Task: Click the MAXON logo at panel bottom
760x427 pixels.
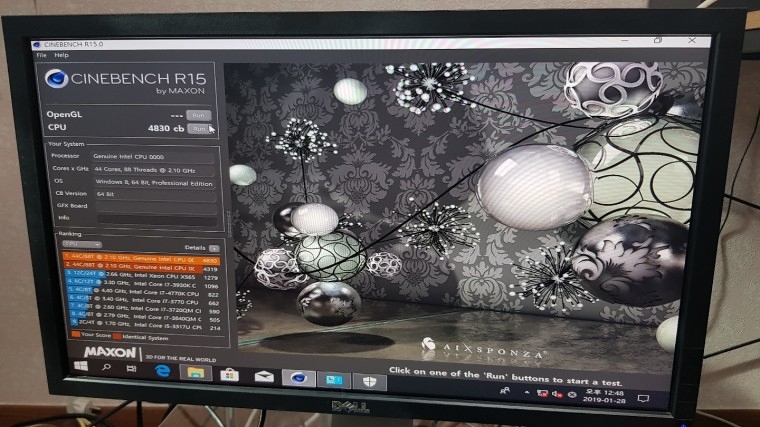Action: (x=110, y=352)
